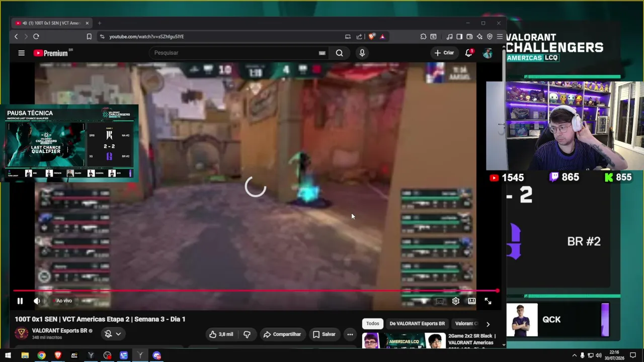Select De VALORANT Esports BR chip
This screenshot has height=362, width=644.
point(417,324)
